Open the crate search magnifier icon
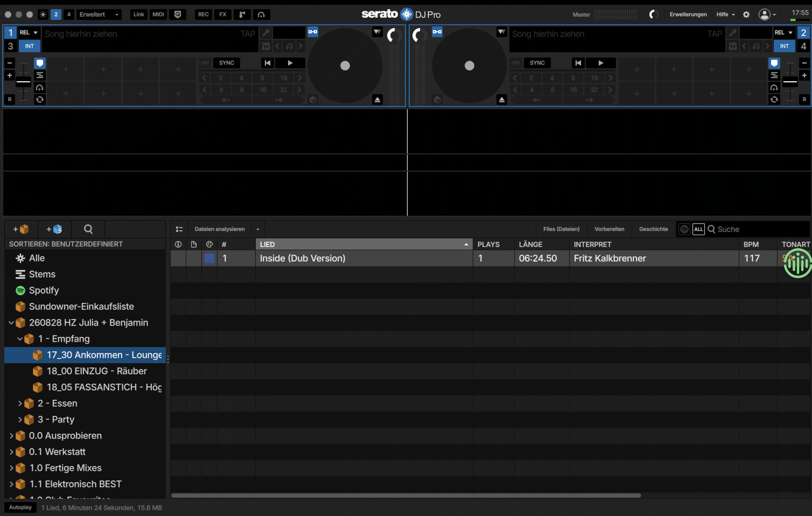Image resolution: width=812 pixels, height=516 pixels. click(x=88, y=229)
